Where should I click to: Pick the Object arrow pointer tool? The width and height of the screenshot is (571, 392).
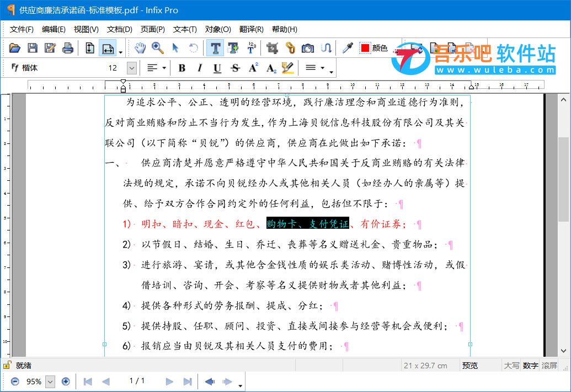(175, 48)
